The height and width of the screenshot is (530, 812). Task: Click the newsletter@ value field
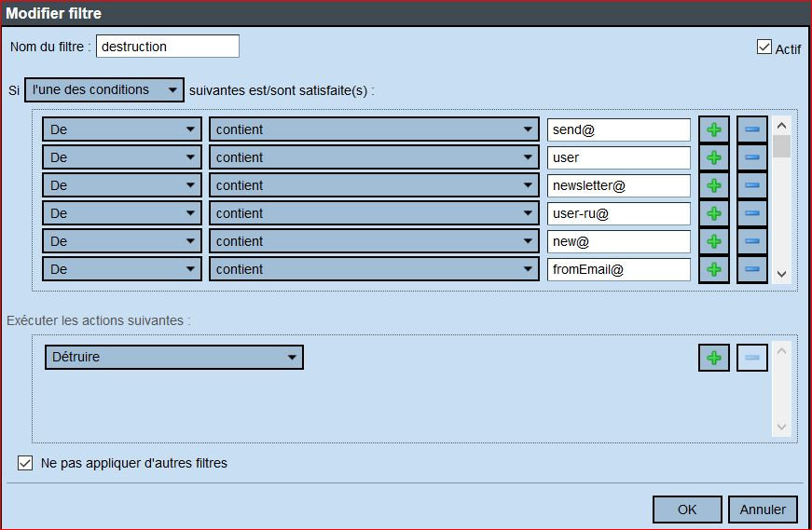click(619, 185)
